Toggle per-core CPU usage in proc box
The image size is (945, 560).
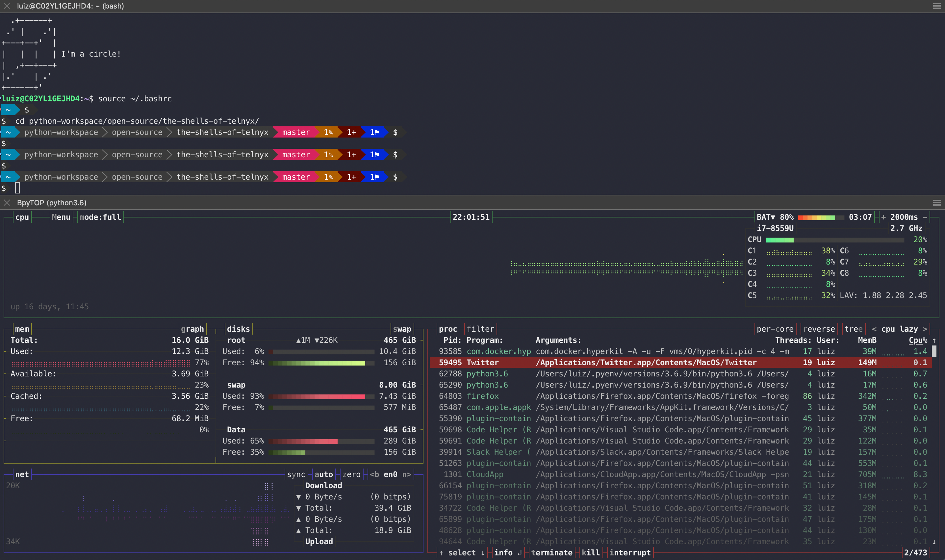(x=775, y=329)
